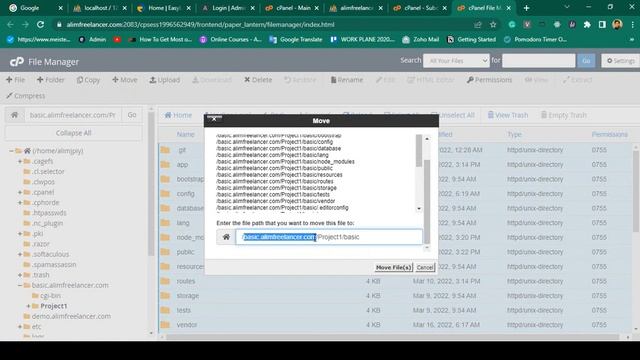Cancel the Move dialog

tap(425, 267)
